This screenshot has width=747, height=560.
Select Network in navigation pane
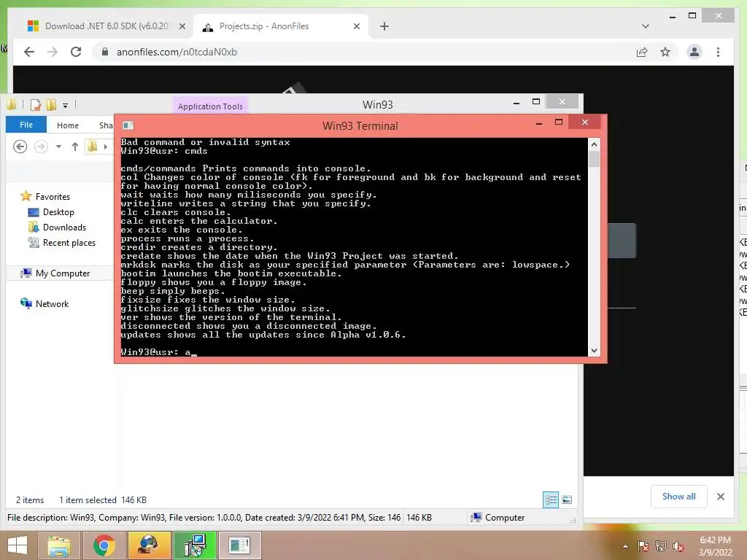coord(52,303)
